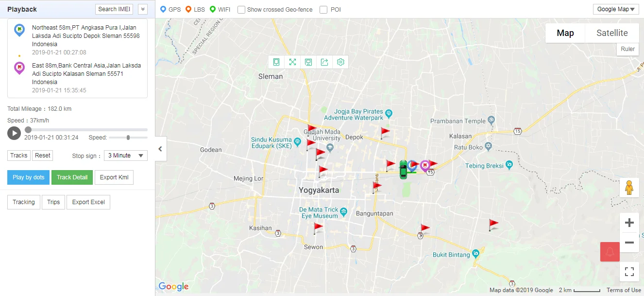This screenshot has width=644, height=296.
Task: Collapse the left Playback panel arrow
Action: [161, 149]
